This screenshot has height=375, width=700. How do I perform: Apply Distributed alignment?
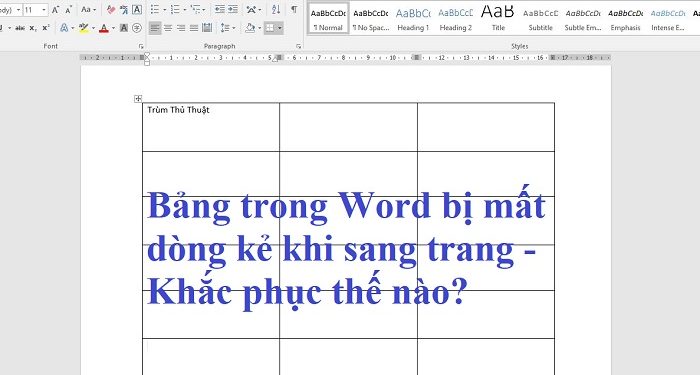pos(207,28)
